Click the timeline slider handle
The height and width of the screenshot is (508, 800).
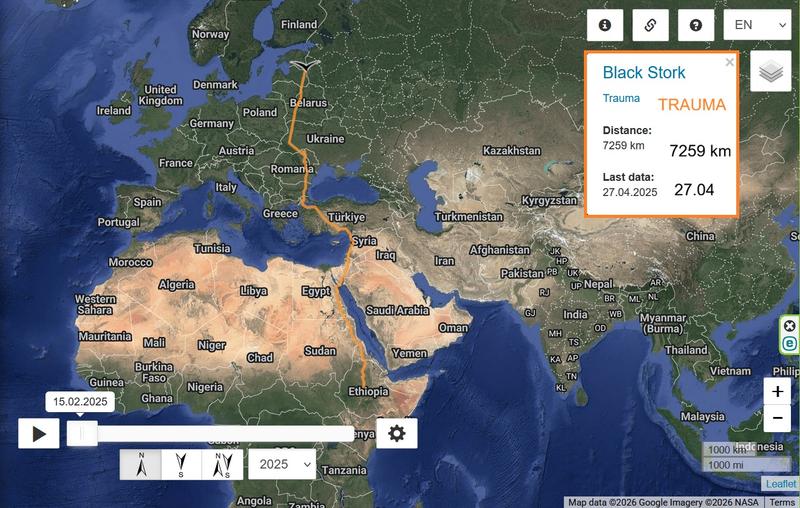82,434
